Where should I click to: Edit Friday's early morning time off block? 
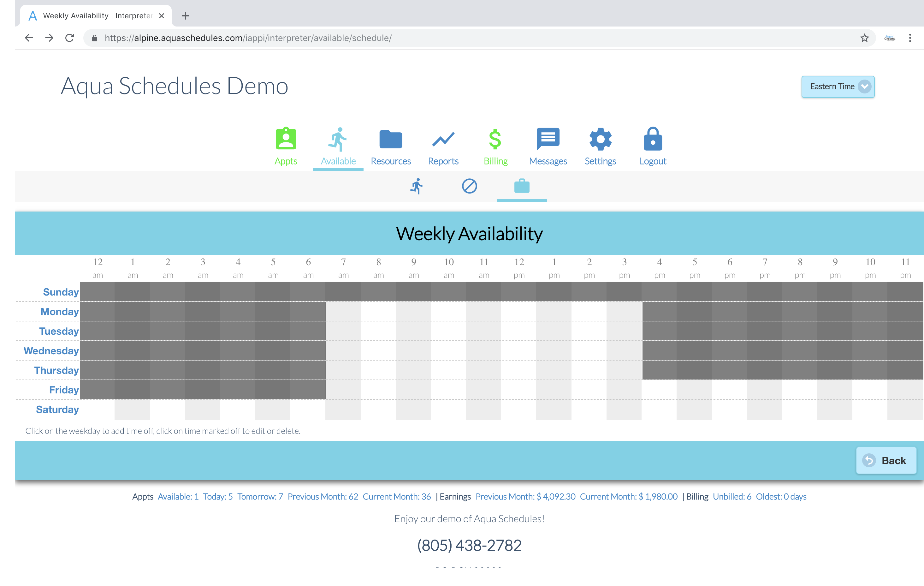click(x=203, y=390)
